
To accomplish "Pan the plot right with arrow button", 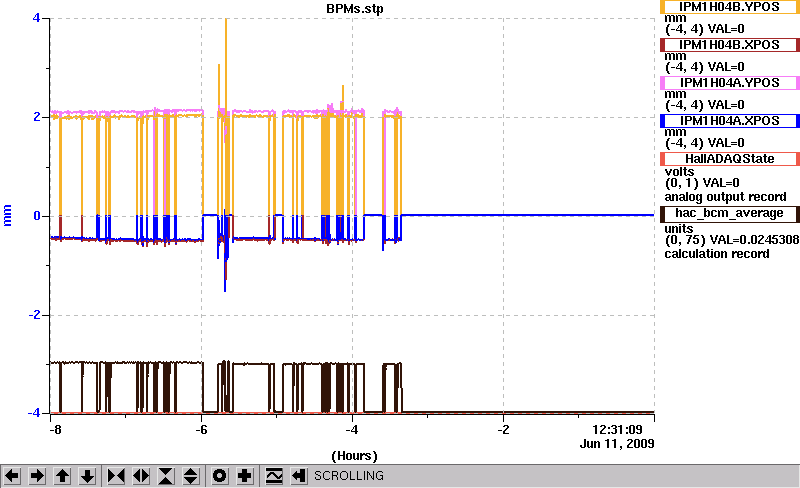I will [37, 476].
